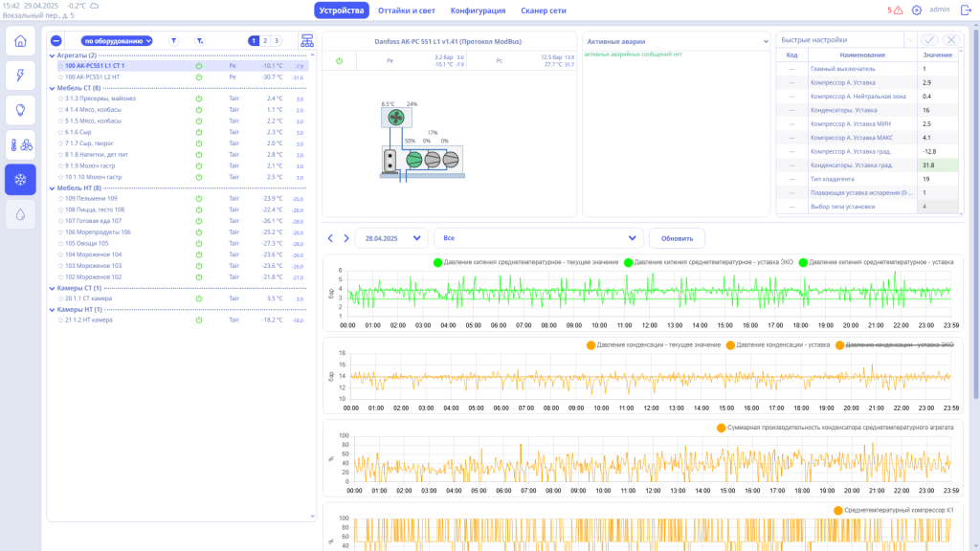Open the Home section in the sidebar
Viewport: 980px width, 551px height.
click(20, 41)
